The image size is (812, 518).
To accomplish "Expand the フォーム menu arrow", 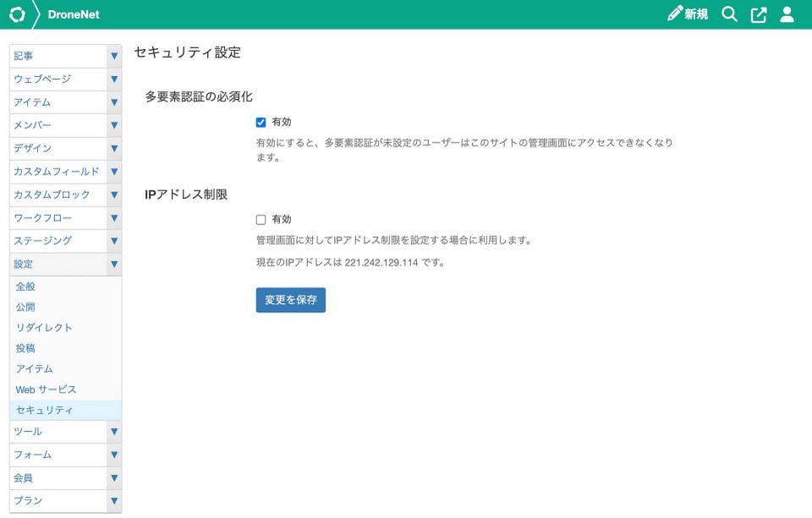I will click(x=114, y=455).
